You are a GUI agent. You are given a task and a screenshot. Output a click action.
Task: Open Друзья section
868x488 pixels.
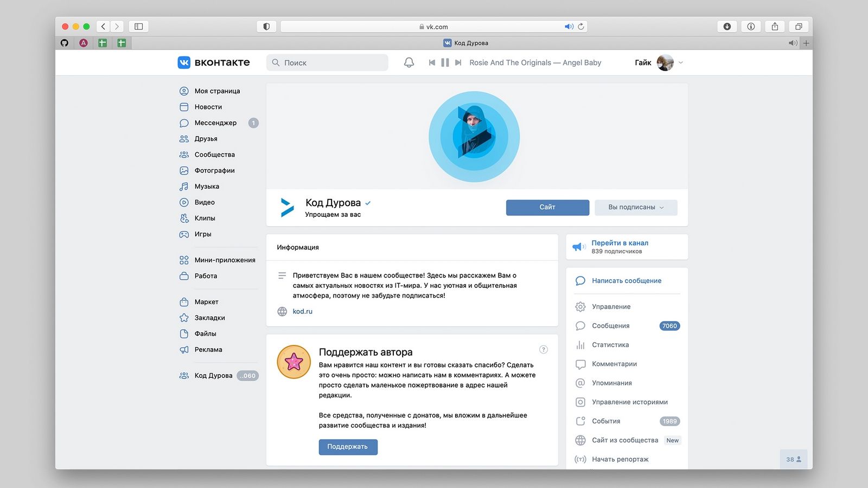(206, 139)
